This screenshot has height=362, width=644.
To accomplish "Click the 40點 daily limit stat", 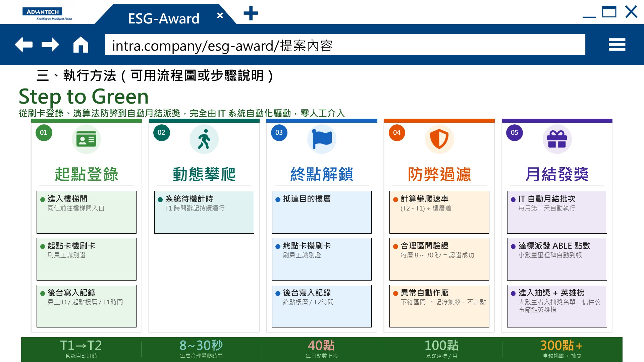I will point(321,349).
